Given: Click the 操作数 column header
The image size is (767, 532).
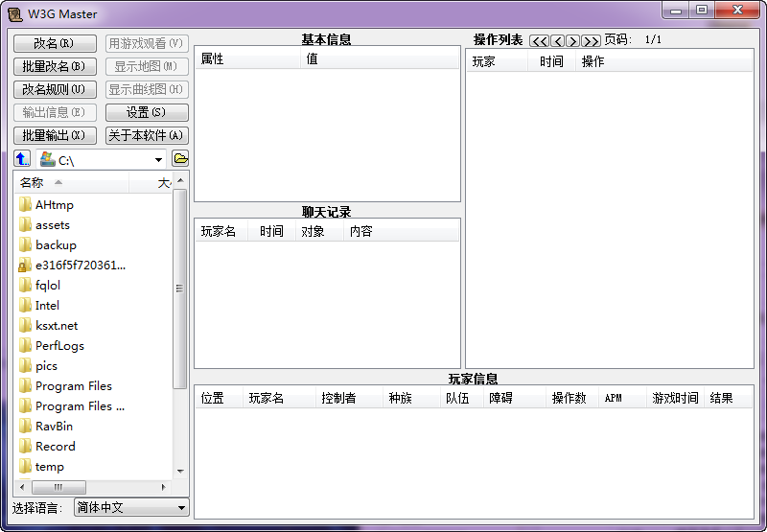Looking at the screenshot, I should pyautogui.click(x=572, y=398).
